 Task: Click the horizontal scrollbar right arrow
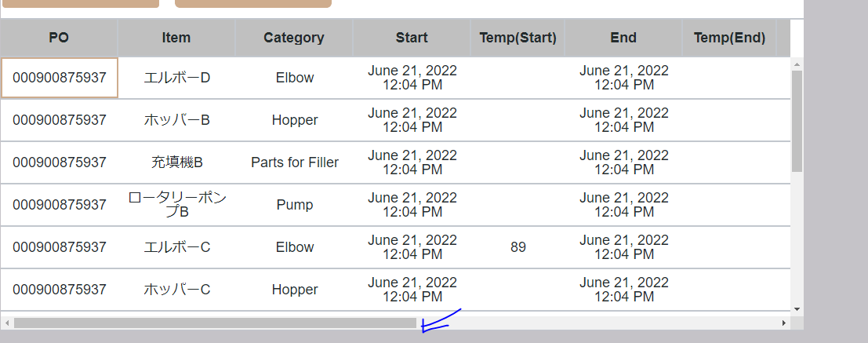(783, 323)
